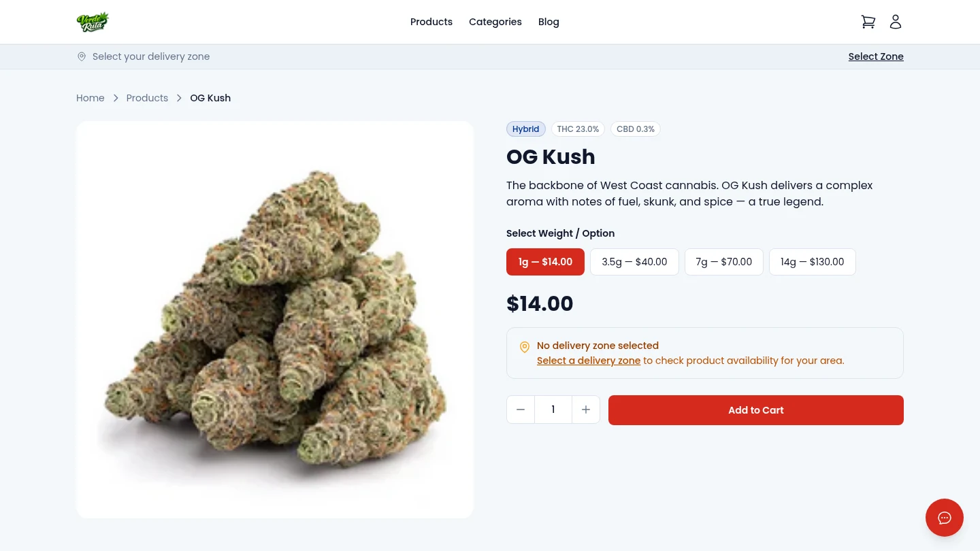980x551 pixels.
Task: Open the chat support bubble
Action: pyautogui.click(x=944, y=518)
